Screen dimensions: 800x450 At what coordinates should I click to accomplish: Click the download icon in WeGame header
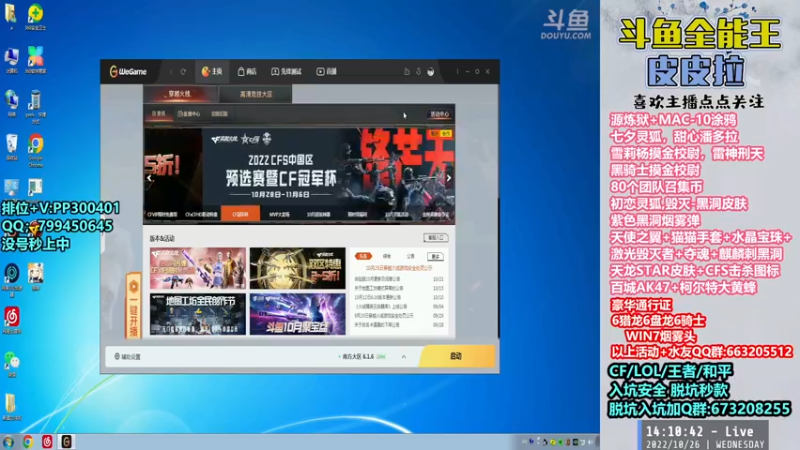pos(418,72)
